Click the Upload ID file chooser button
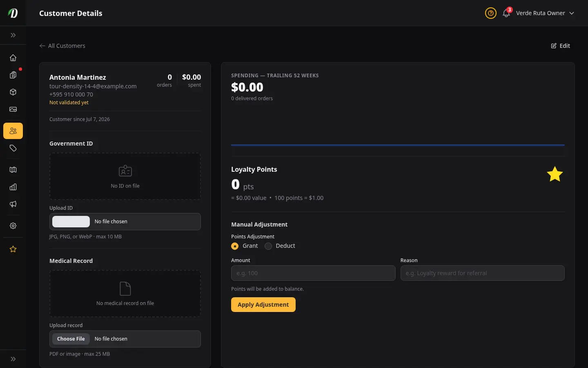The width and height of the screenshot is (588, 368). click(x=71, y=222)
